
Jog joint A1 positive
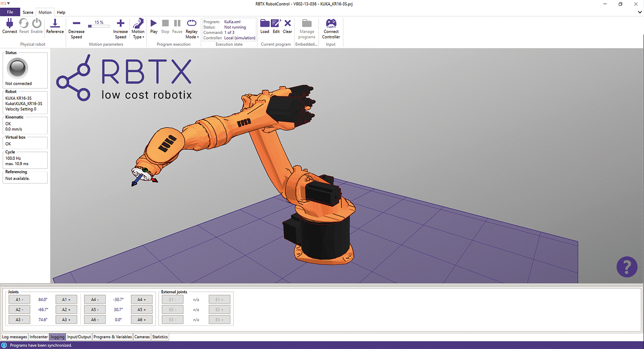tap(67, 300)
